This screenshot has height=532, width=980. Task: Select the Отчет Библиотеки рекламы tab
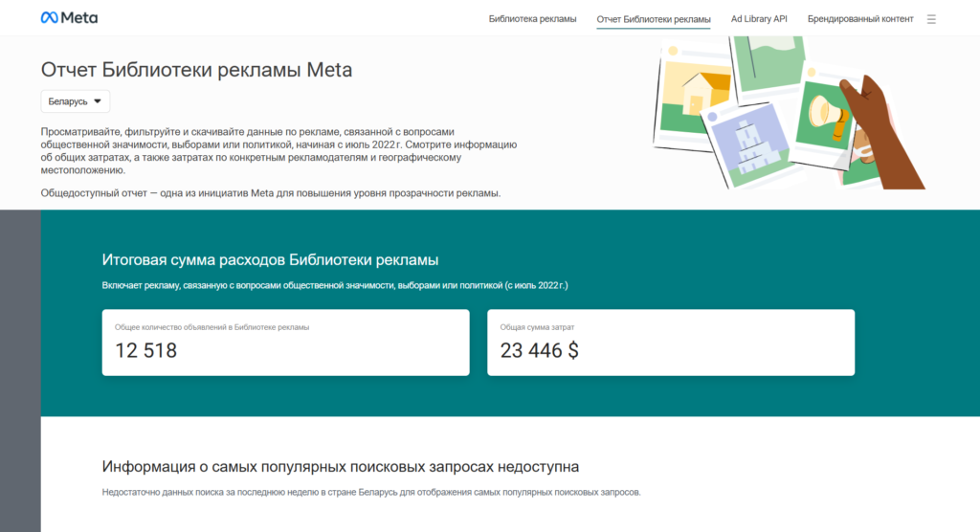tap(653, 19)
